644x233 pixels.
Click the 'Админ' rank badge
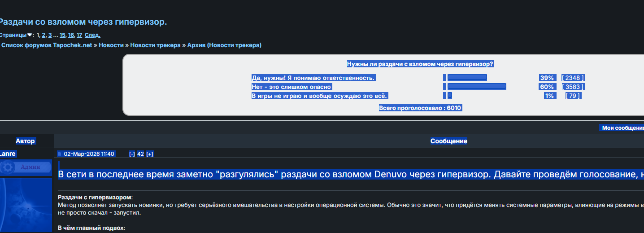point(26,167)
